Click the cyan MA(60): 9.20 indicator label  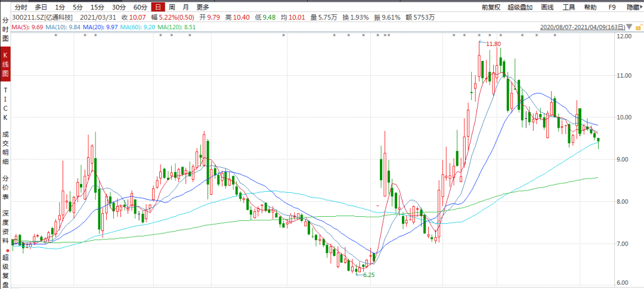coord(139,27)
